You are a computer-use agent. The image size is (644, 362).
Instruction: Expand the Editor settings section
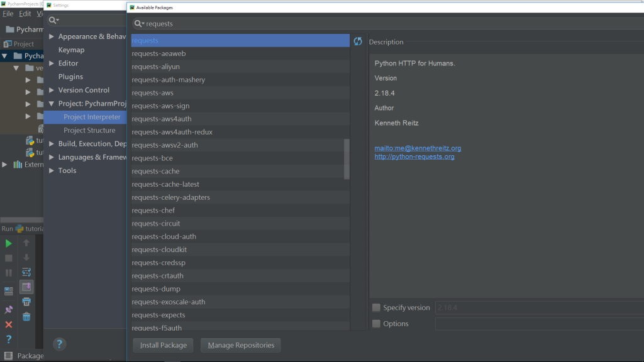pos(52,63)
